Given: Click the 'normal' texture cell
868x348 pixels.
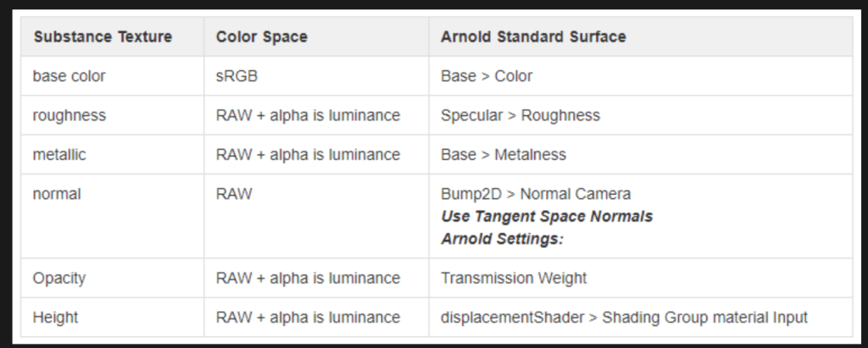Looking at the screenshot, I should (56, 194).
